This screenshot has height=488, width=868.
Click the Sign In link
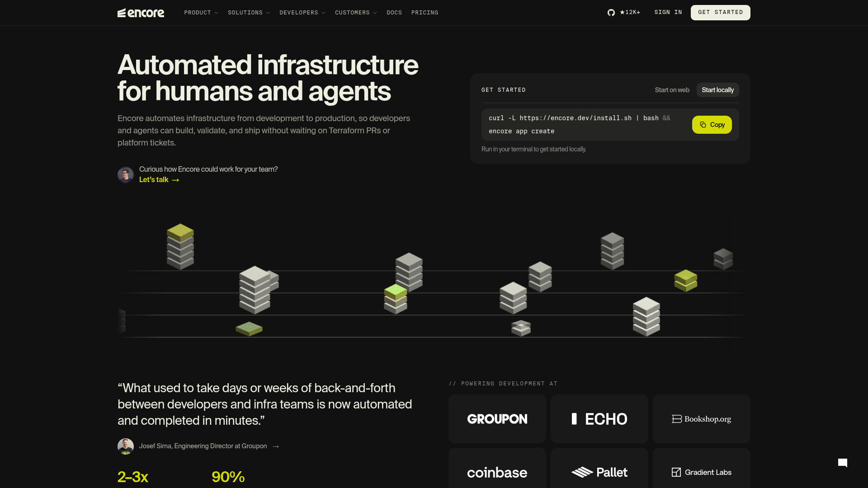coord(668,13)
